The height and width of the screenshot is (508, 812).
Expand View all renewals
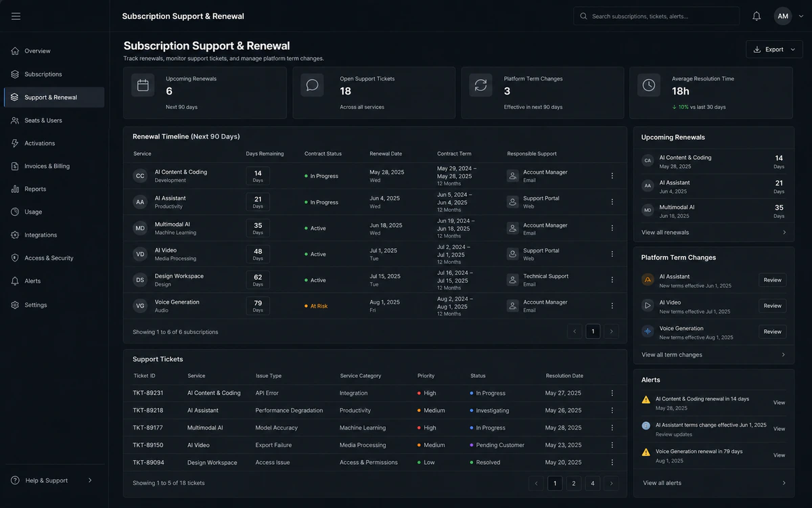click(714, 232)
